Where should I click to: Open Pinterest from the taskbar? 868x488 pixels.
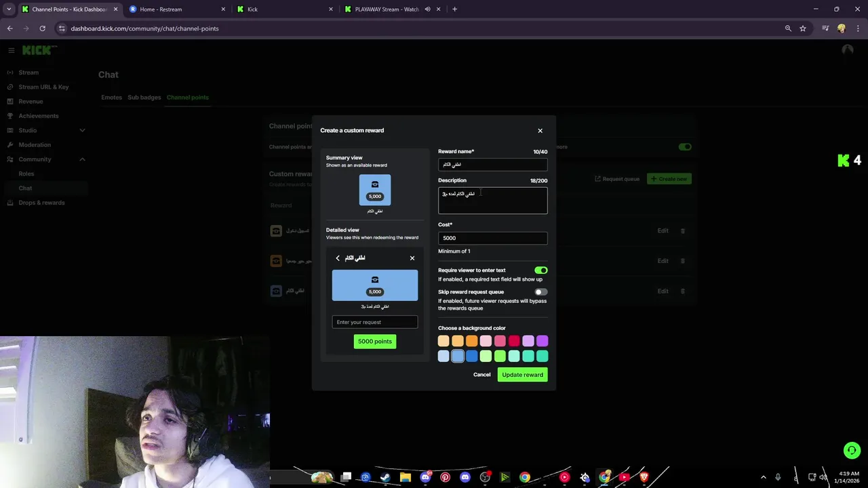pos(445,477)
